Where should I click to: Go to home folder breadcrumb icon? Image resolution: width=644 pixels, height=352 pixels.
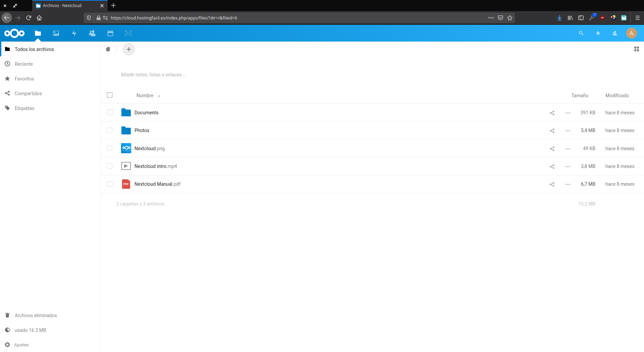pyautogui.click(x=108, y=49)
